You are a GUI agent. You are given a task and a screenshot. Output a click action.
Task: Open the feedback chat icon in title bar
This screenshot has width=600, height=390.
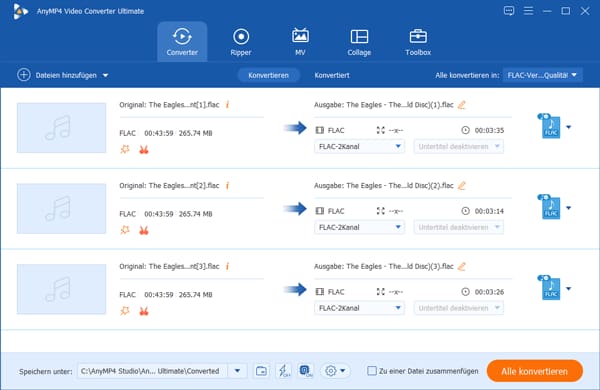[509, 11]
